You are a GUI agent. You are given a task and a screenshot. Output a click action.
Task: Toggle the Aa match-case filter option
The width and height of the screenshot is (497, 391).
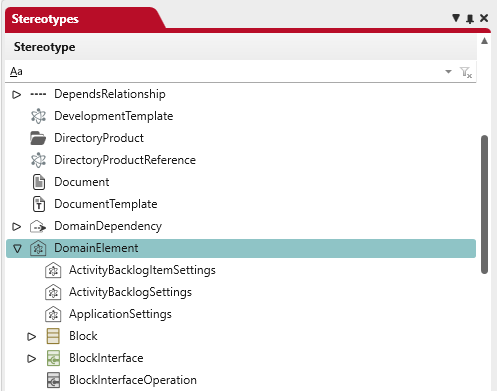(x=16, y=71)
